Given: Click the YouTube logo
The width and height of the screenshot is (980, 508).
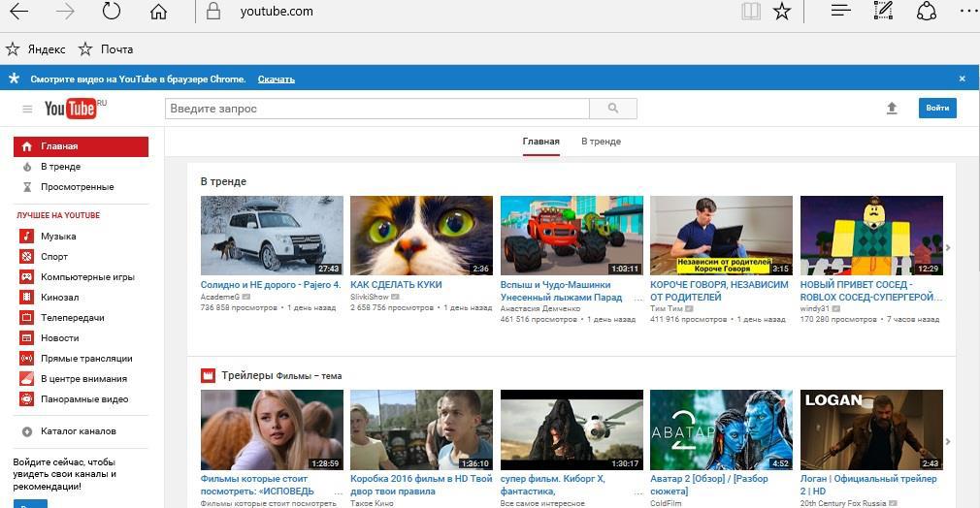Looking at the screenshot, I should [x=72, y=109].
